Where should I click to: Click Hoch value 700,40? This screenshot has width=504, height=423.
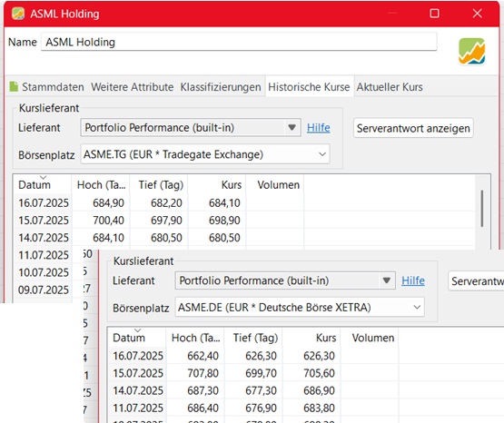[108, 221]
